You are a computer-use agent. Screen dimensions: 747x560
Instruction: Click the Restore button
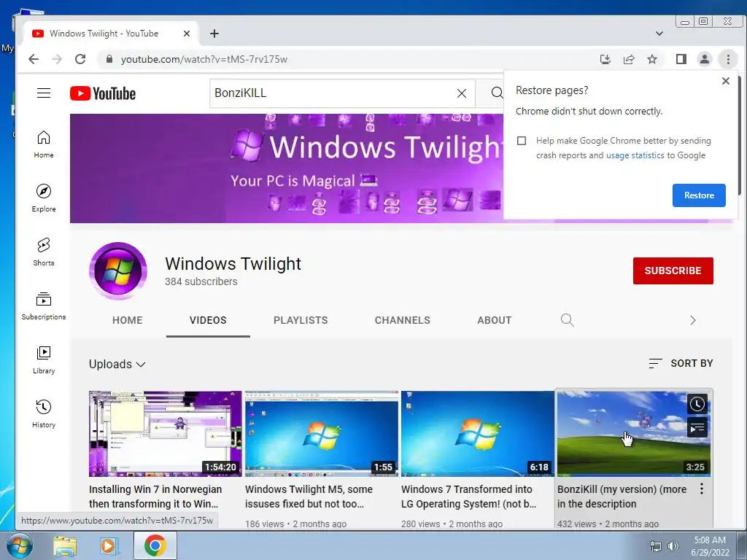[x=699, y=195]
